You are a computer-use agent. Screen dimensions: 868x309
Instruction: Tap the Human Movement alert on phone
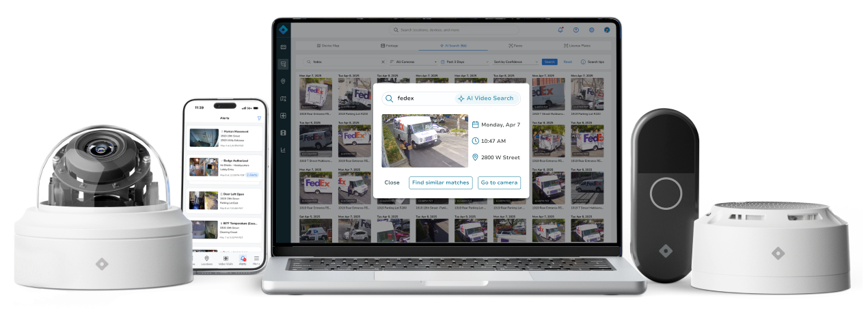pos(224,137)
